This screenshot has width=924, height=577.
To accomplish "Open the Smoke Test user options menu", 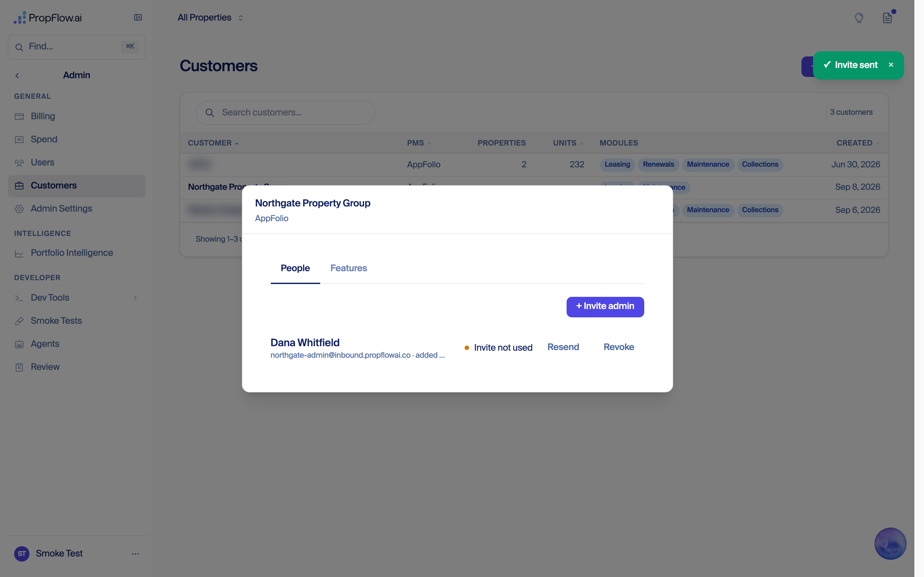I will coord(135,554).
